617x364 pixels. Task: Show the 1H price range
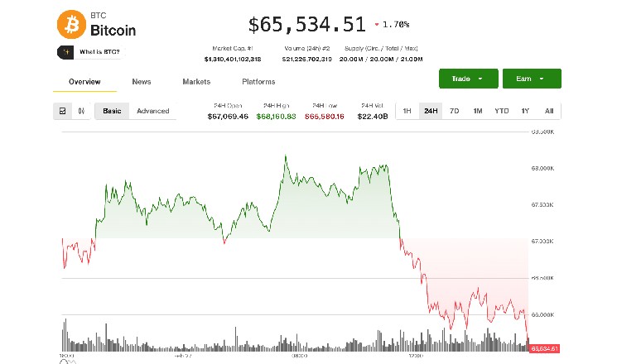coord(407,111)
